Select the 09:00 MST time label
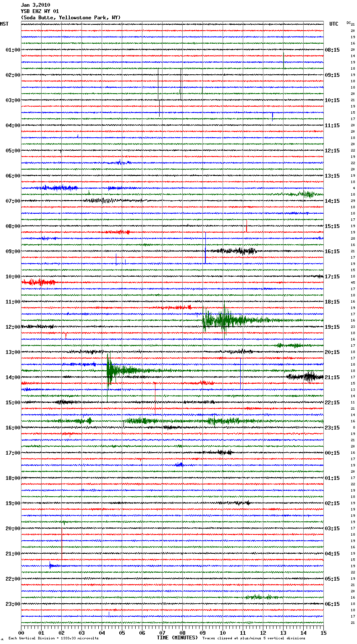Screen dimensions: 357x644 [13, 251]
